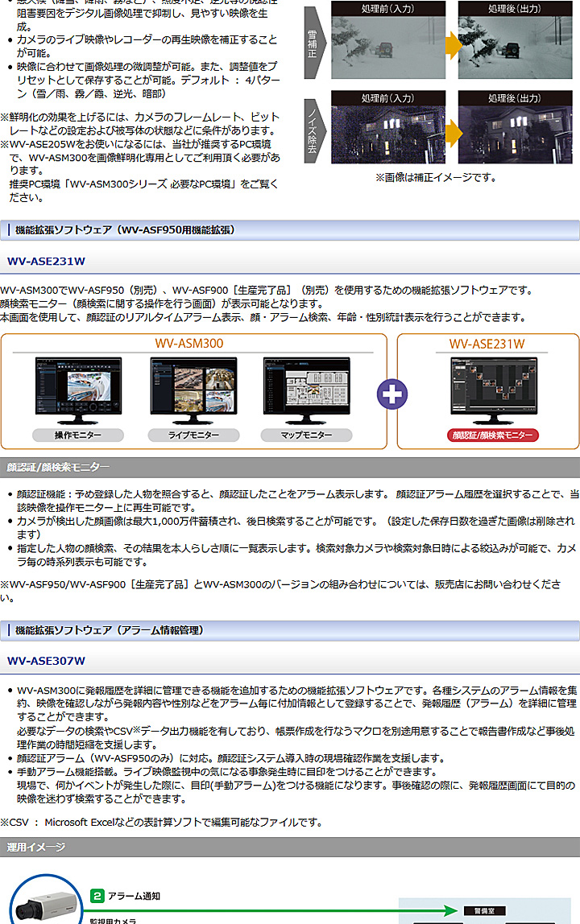Screen dimensions: 580x924
Task: Click the ※CSV Microsoft Excel footnote
Action: coord(161,822)
